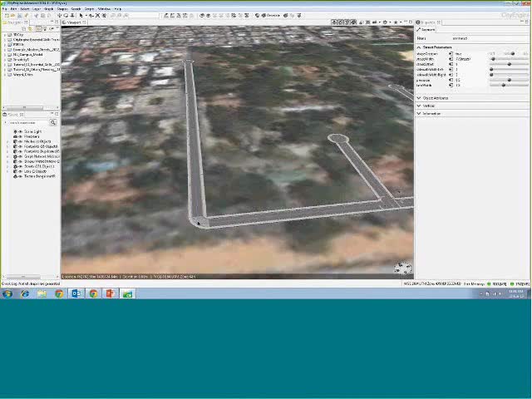Adjust the streetOffset slider

pos(509,64)
